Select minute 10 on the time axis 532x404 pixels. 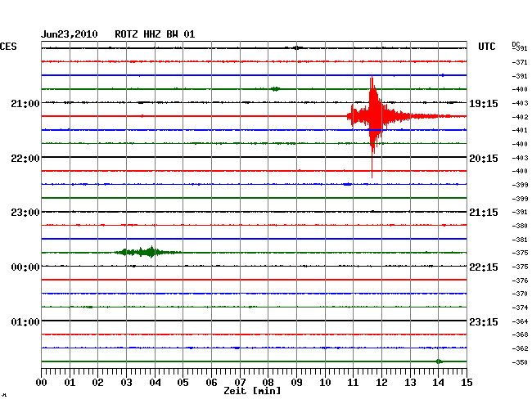click(325, 383)
